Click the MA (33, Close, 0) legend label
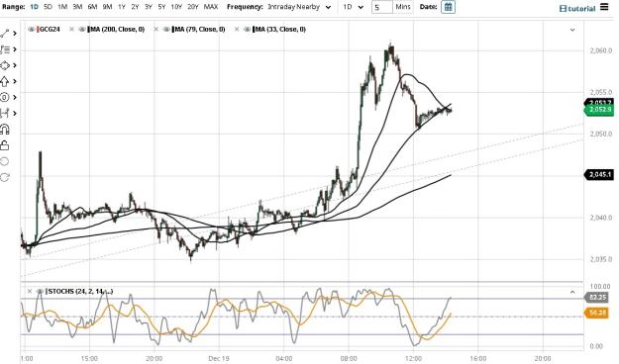 coord(280,30)
